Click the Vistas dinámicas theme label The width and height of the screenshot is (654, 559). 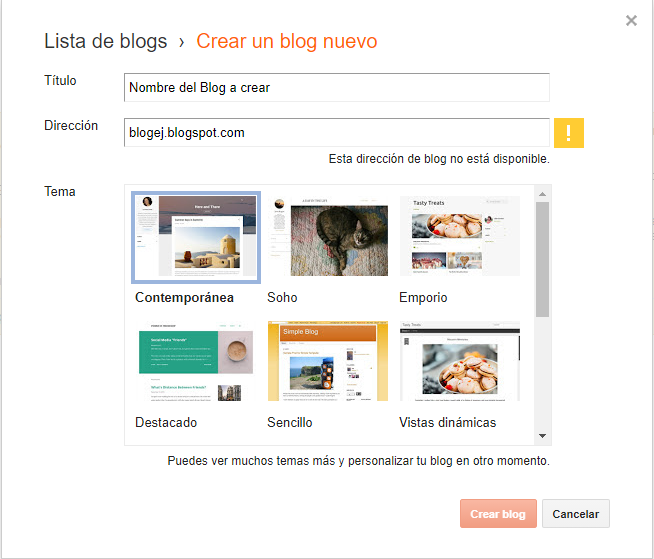point(448,422)
